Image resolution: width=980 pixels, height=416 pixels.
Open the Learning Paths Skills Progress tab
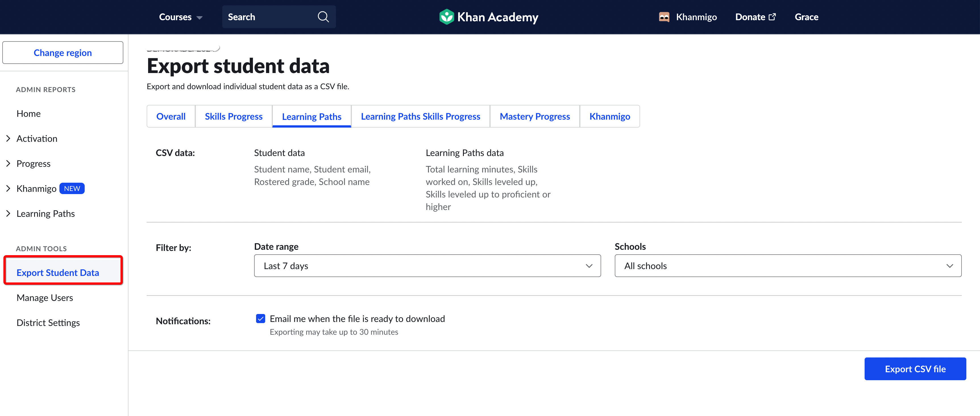pyautogui.click(x=420, y=116)
